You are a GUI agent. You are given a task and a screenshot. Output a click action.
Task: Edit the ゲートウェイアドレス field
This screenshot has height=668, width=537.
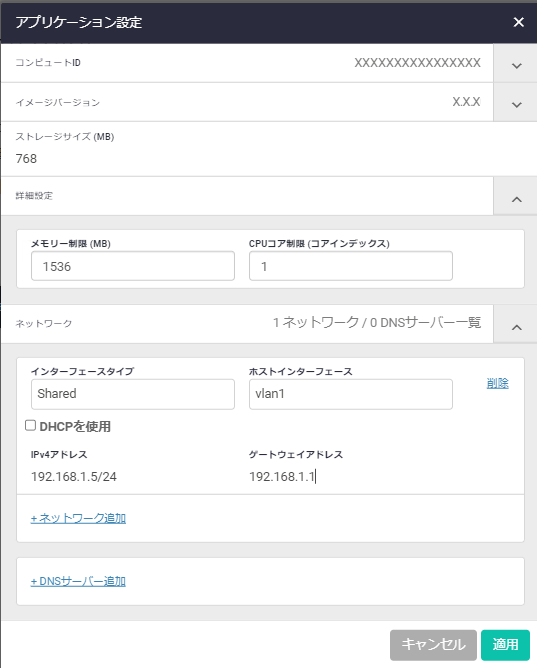350,476
